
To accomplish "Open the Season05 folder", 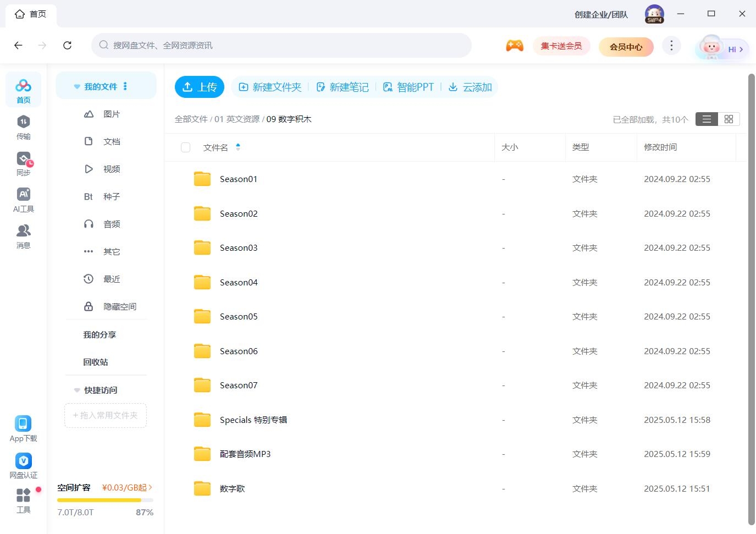I will coord(239,316).
